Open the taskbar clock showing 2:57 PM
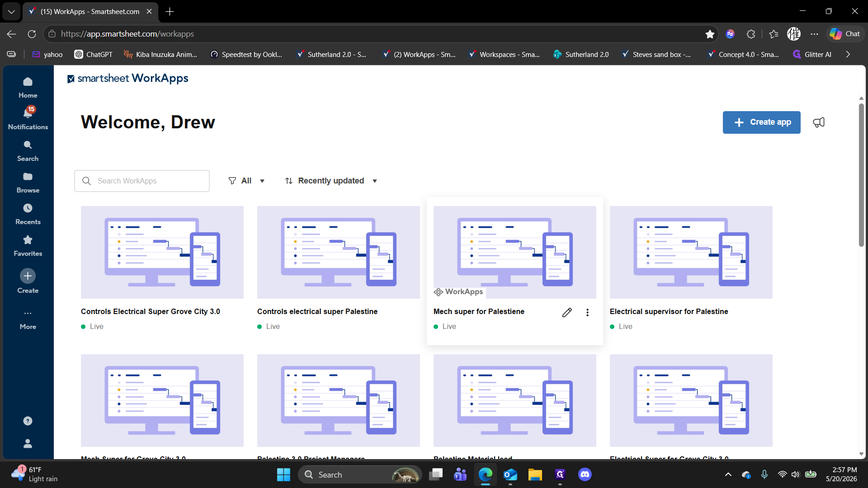868x488 pixels. click(x=841, y=475)
